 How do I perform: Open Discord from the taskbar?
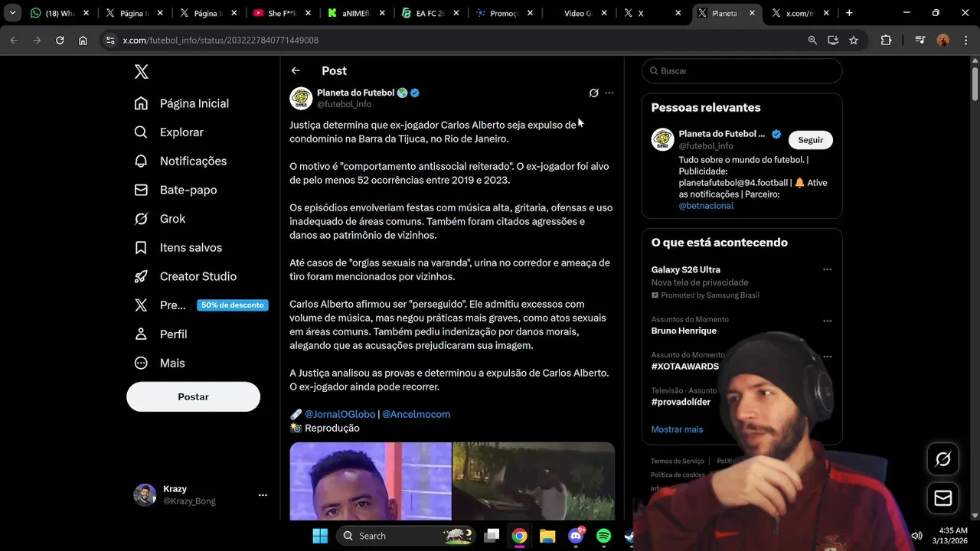[576, 536]
